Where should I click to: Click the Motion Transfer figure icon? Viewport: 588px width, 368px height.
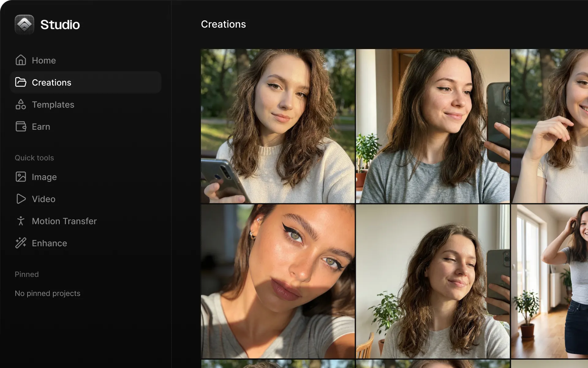pyautogui.click(x=21, y=221)
